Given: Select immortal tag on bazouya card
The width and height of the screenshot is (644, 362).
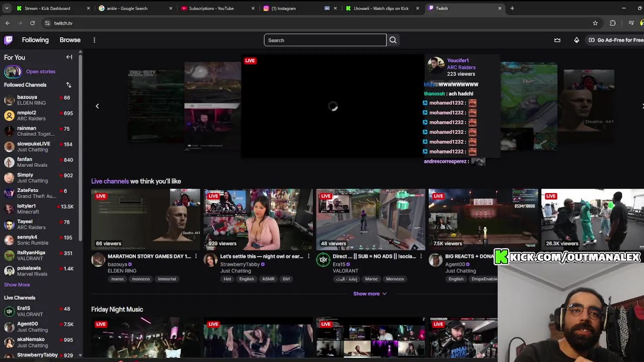Looking at the screenshot, I should [167, 279].
